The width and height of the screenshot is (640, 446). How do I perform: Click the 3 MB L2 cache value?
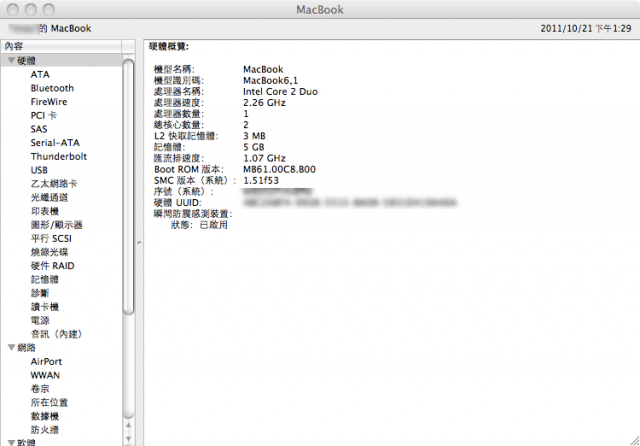coord(254,136)
